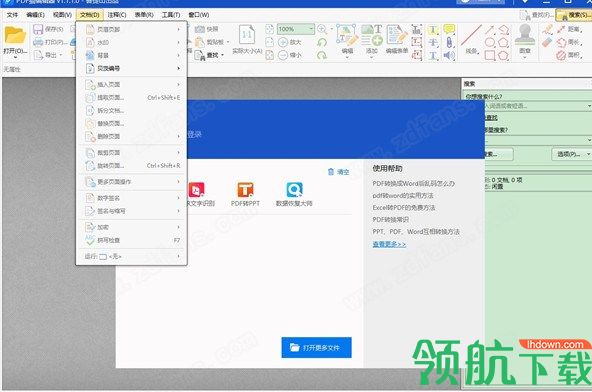This screenshot has width=592, height=392.
Task: Click the 保存(S) save icon
Action: tap(38, 29)
